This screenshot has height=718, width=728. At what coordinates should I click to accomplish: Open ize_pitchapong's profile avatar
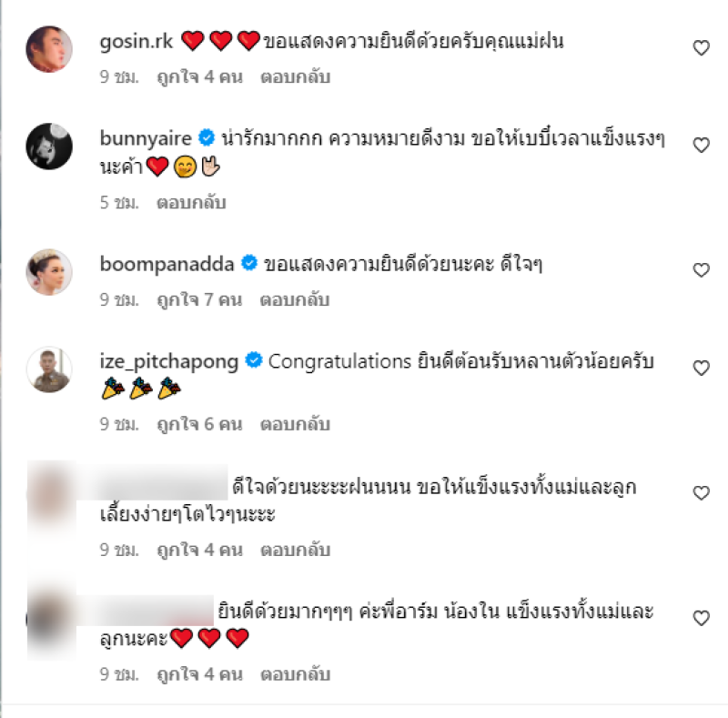pyautogui.click(x=49, y=369)
